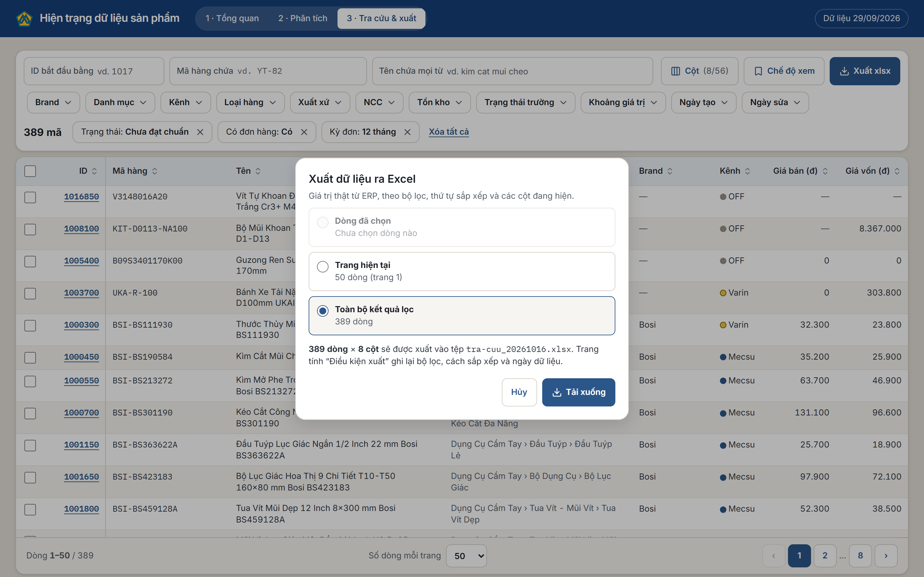Remove the 'Có đơn hàng: Có' filter chip
Screen dimensions: 924x577
(304, 132)
